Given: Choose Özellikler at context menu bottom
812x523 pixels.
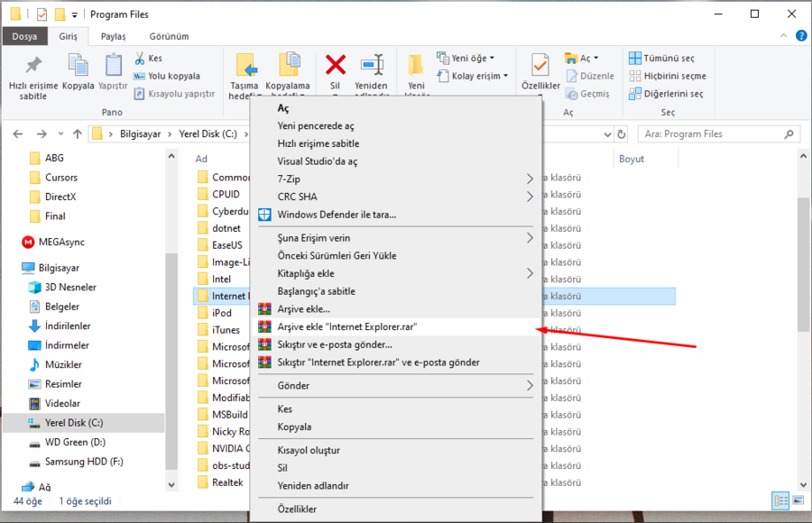Looking at the screenshot, I should (x=396, y=509).
